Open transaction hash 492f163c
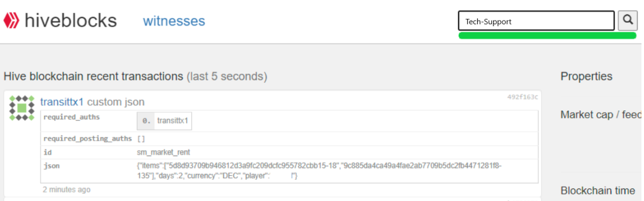The height and width of the screenshot is (201, 644). click(523, 97)
